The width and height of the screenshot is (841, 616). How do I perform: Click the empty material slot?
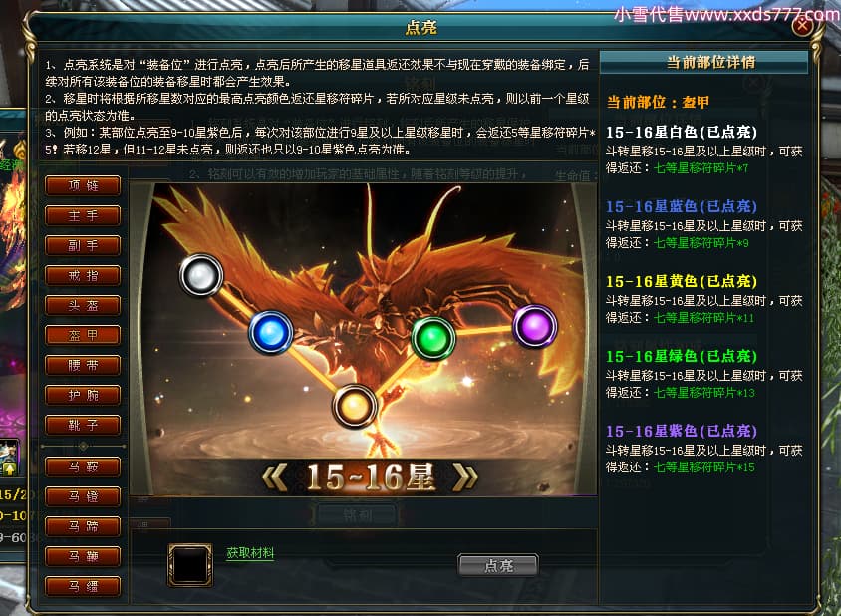190,565
